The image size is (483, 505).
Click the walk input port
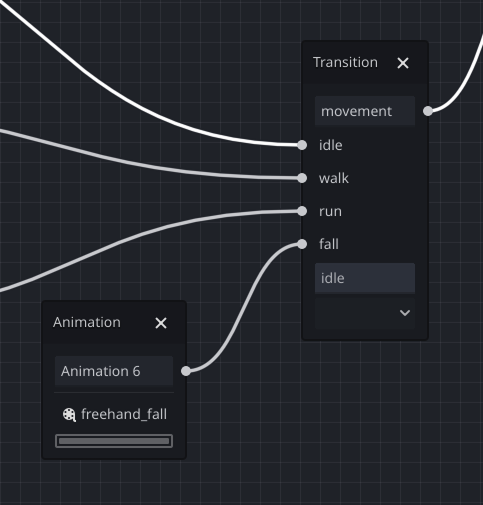[302, 178]
